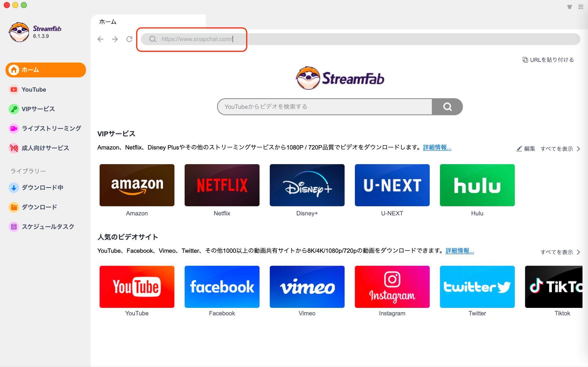Viewport: 588px width, 367px height.
Task: Open the Amazon service tile
Action: point(137,185)
